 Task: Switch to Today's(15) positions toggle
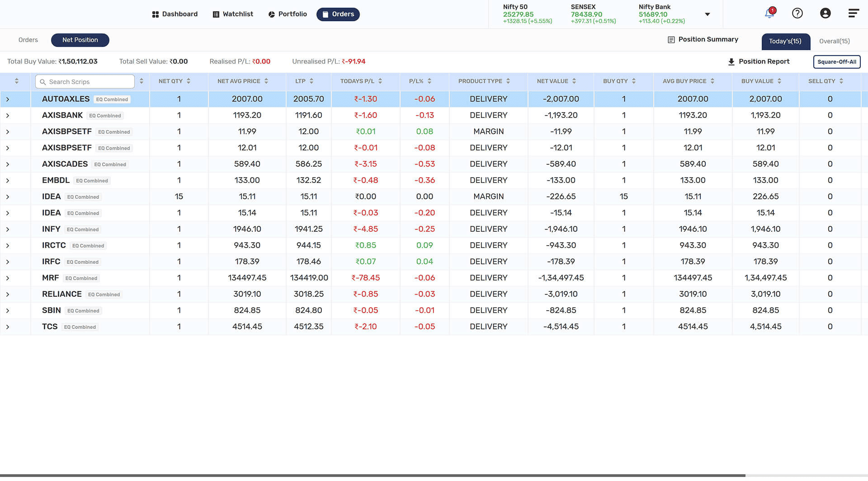785,41
